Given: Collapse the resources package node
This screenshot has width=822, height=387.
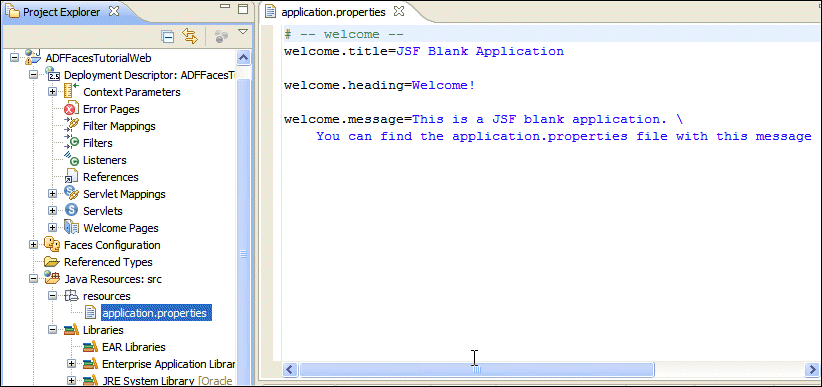Looking at the screenshot, I should pyautogui.click(x=53, y=296).
